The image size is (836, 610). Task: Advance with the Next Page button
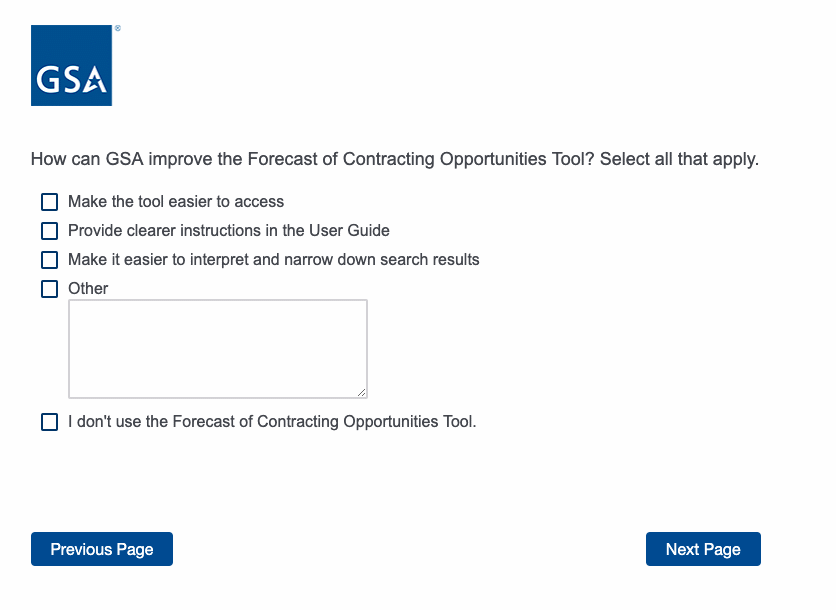(703, 549)
